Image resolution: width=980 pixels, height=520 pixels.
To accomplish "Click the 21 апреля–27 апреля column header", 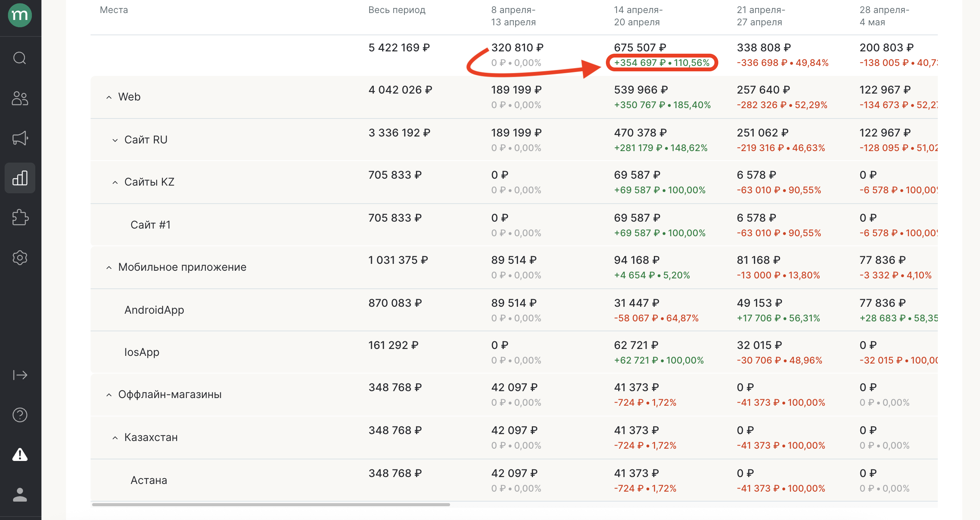I will (x=761, y=16).
